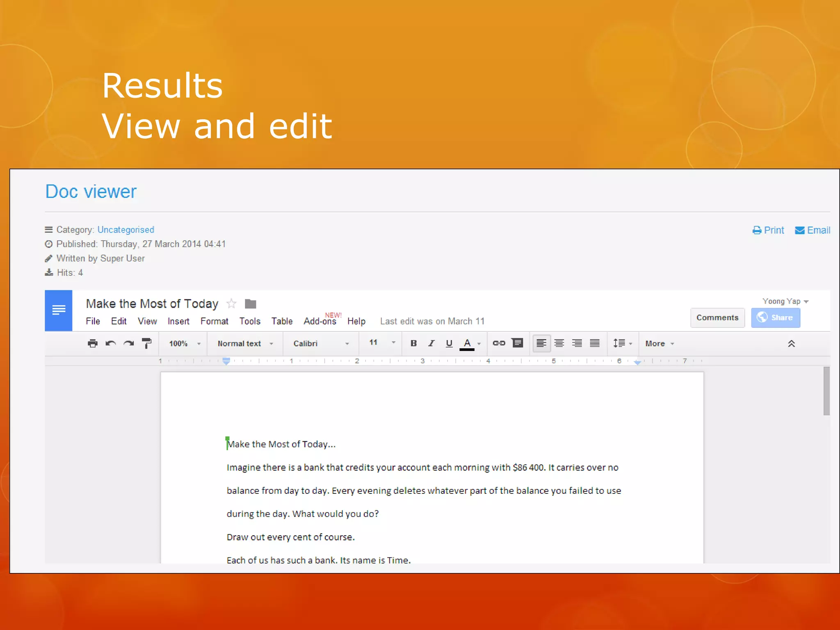Open the Calibri font dropdown
The image size is (840, 630).
click(321, 343)
